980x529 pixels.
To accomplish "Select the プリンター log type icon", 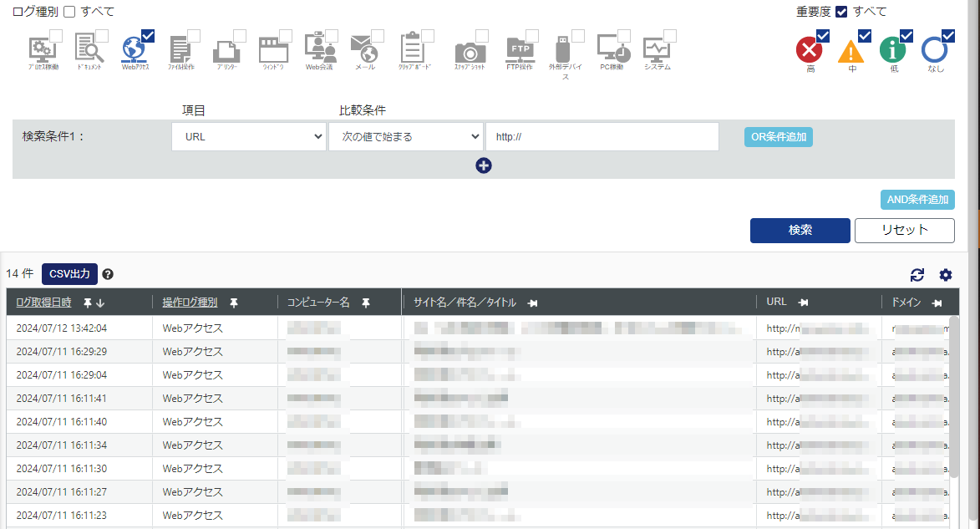I will (x=227, y=51).
